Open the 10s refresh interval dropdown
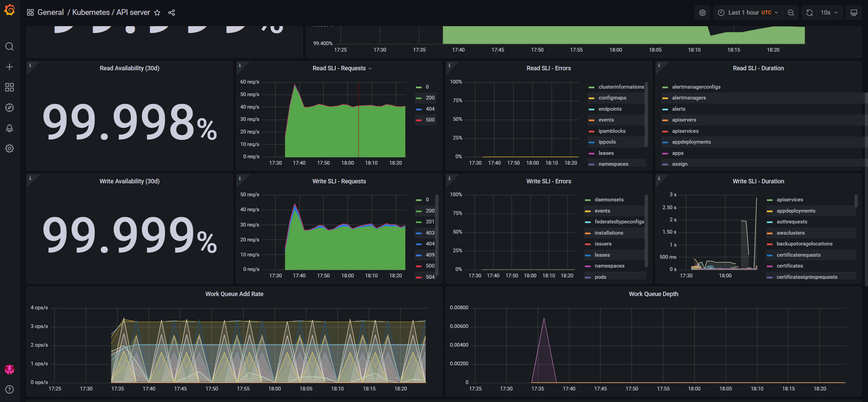The image size is (868, 402). (829, 13)
